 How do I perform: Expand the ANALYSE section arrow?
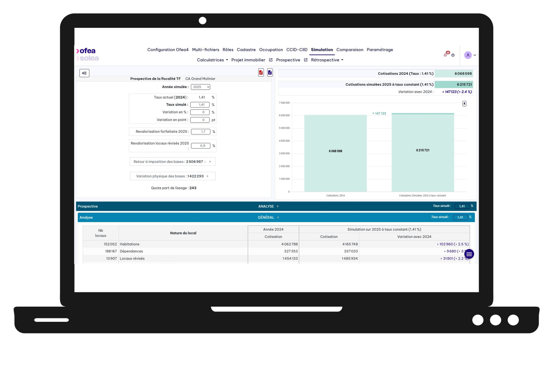pos(278,206)
